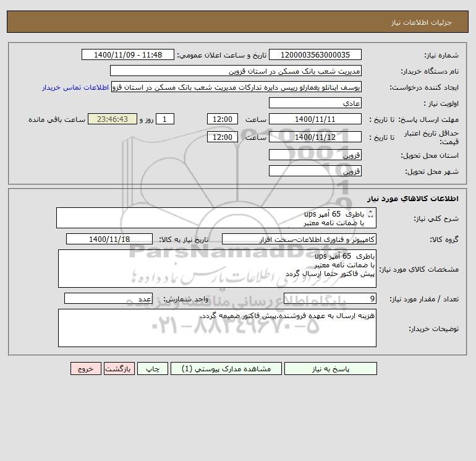
Task: Click the remaining days field showing 1
Action: coord(165,119)
